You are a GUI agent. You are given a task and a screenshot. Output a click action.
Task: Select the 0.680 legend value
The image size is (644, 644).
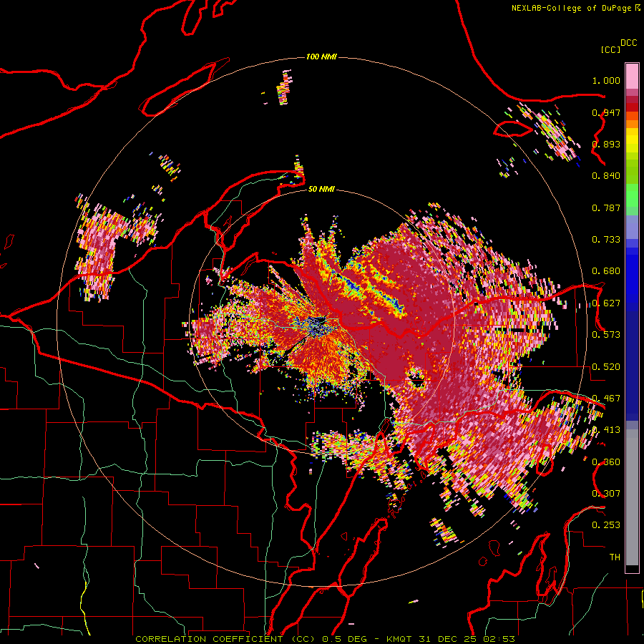606,271
